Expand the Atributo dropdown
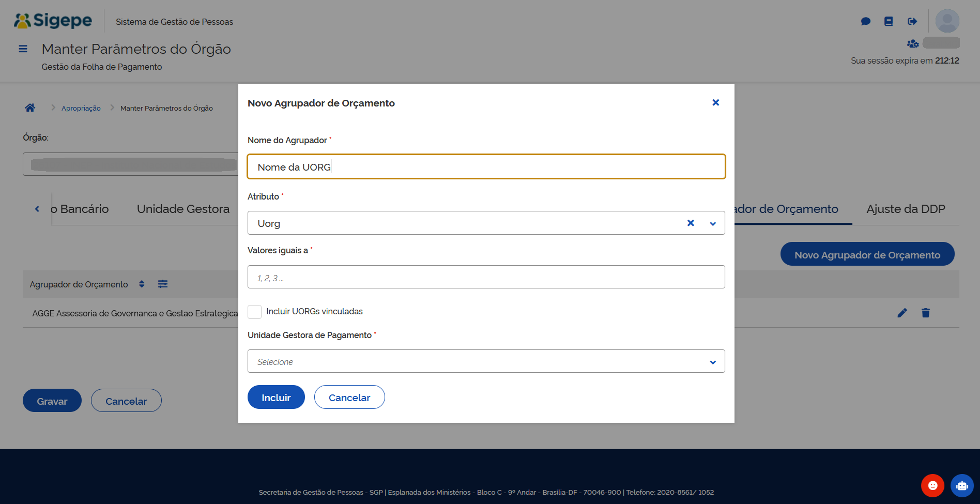The height and width of the screenshot is (504, 980). click(x=713, y=223)
